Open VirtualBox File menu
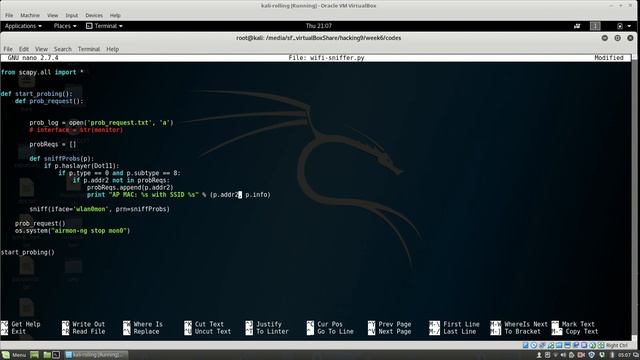The height and width of the screenshot is (360, 640). point(9,15)
